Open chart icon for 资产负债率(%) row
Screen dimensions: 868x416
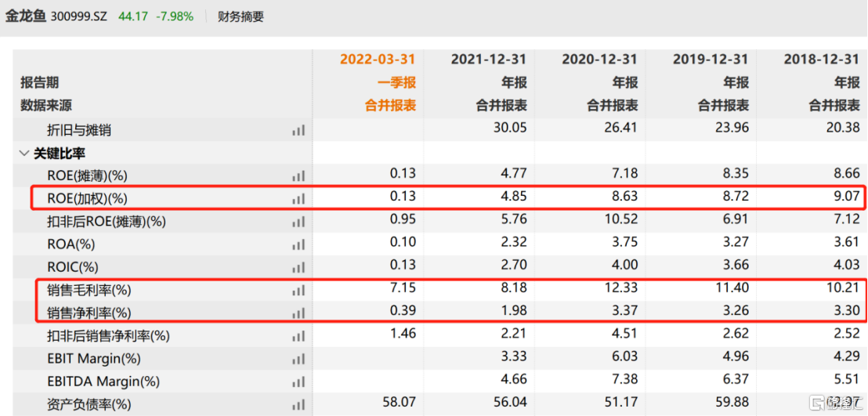(298, 404)
